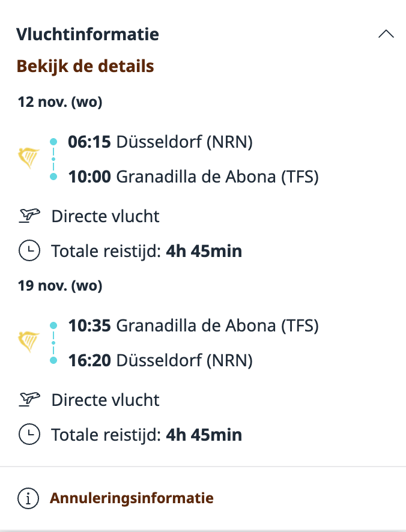Collapse the Vluchtinformatie section chevron

pos(386,34)
